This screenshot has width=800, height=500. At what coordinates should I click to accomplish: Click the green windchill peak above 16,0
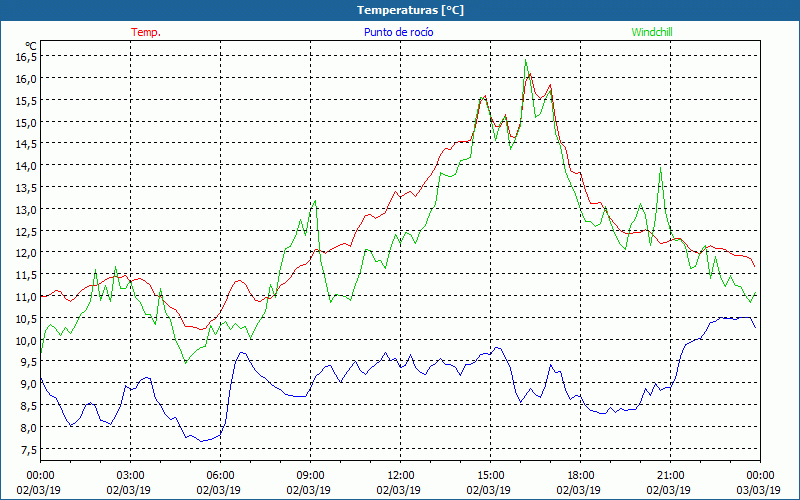pos(526,61)
